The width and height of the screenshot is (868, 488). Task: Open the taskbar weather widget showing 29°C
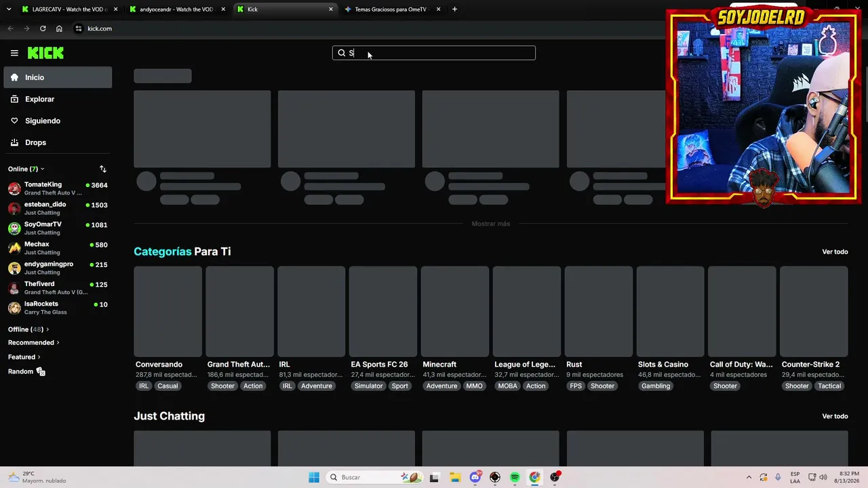[37, 477]
